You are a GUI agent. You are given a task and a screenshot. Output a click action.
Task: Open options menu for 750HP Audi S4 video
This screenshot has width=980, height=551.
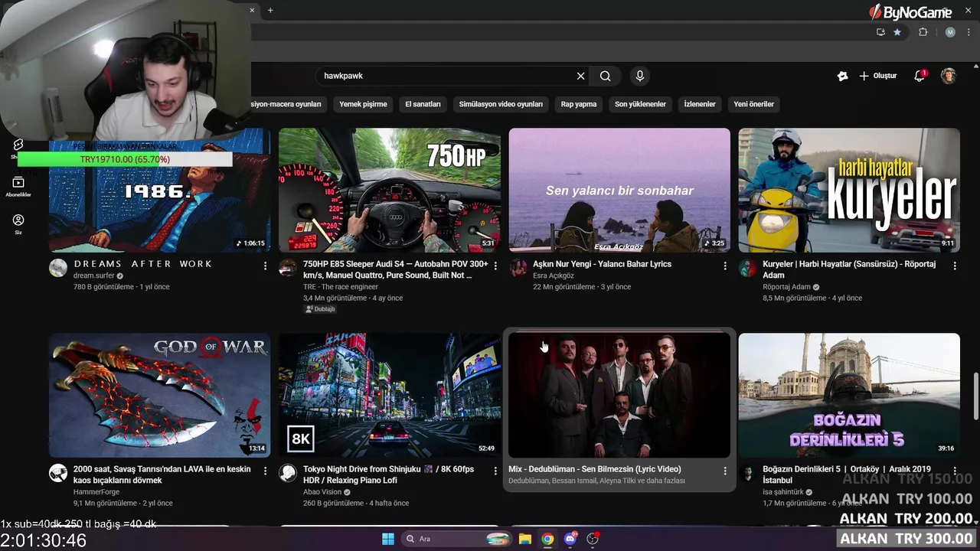pyautogui.click(x=495, y=266)
